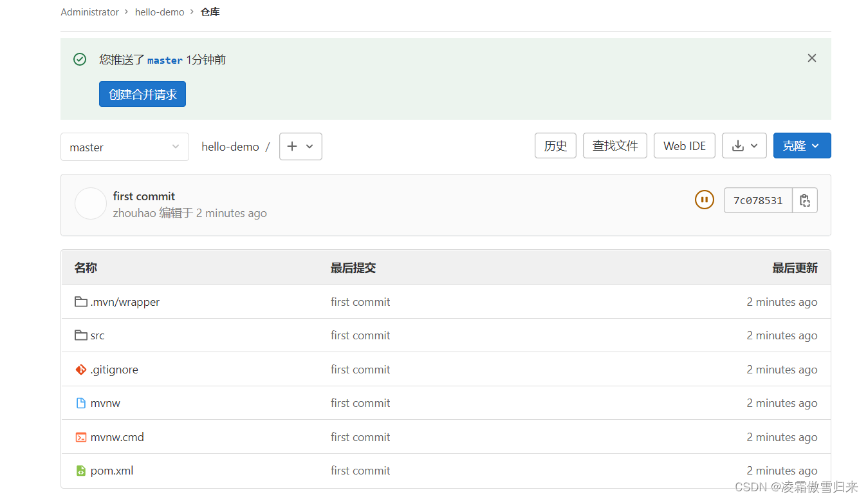Open the .mvn/wrapper folder

coord(125,302)
